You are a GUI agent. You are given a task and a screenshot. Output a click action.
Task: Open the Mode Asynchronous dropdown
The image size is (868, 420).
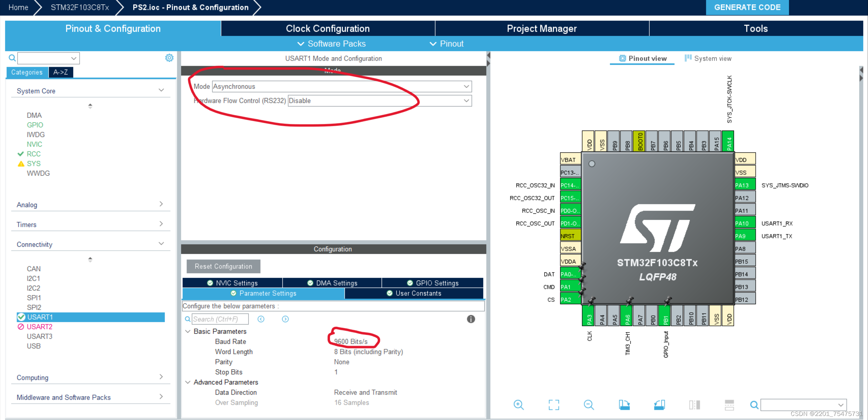342,86
